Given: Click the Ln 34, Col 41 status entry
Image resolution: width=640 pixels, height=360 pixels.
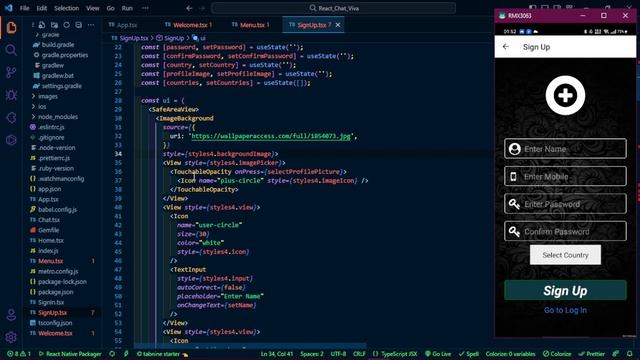Looking at the screenshot, I should [x=277, y=354].
